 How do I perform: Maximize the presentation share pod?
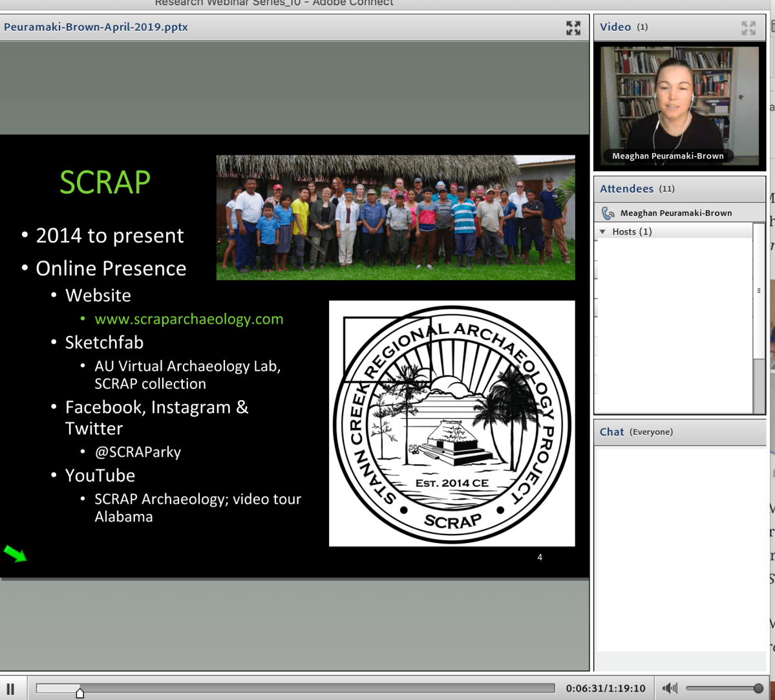pyautogui.click(x=573, y=28)
